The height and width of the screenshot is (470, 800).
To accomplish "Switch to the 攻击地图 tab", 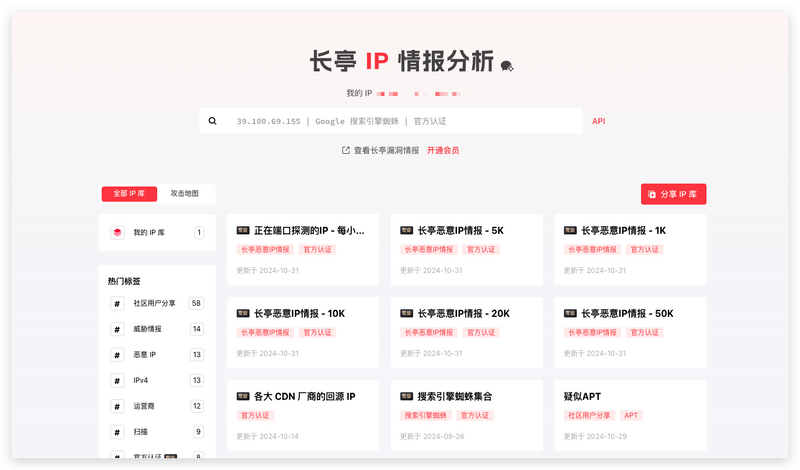I will (185, 194).
